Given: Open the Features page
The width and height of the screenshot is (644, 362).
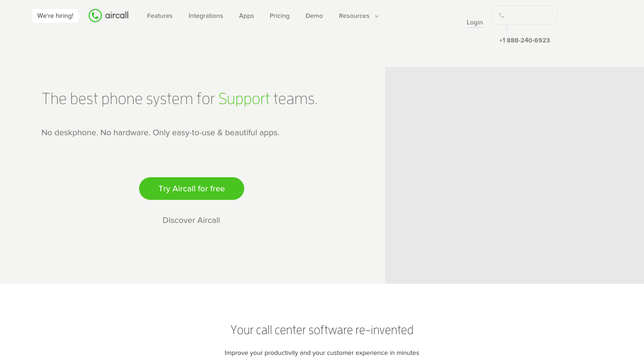Looking at the screenshot, I should coord(160,16).
